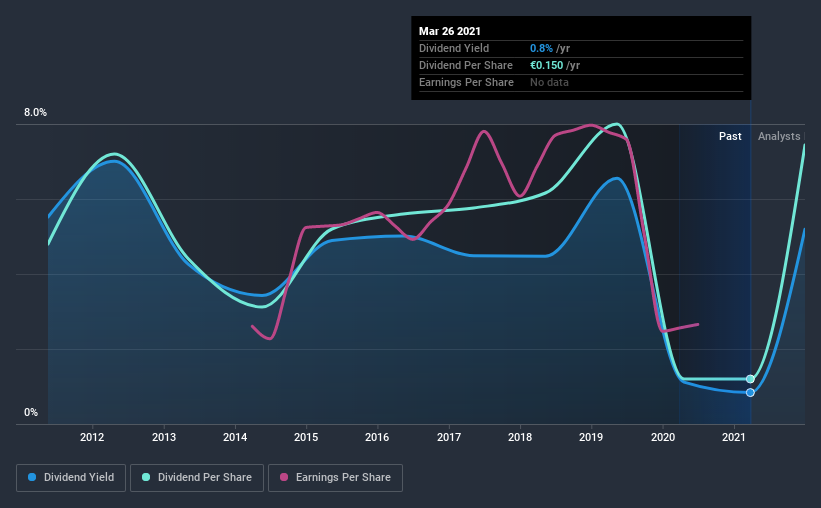
Task: Click the pink dot in Earnings Per Share legend
Action: pyautogui.click(x=284, y=477)
